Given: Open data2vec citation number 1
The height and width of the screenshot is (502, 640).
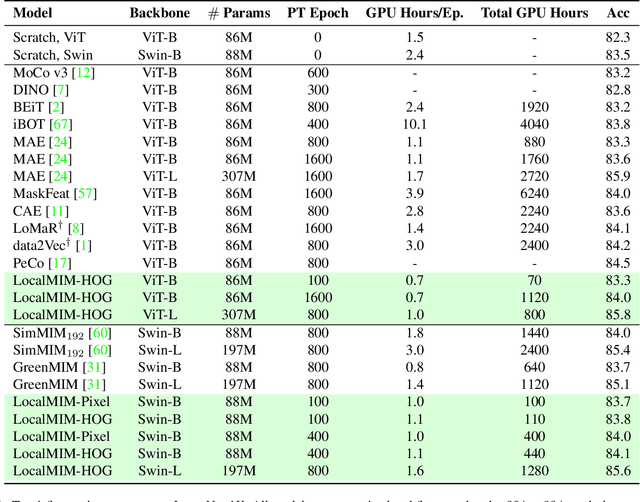Looking at the screenshot, I should coord(84,245).
